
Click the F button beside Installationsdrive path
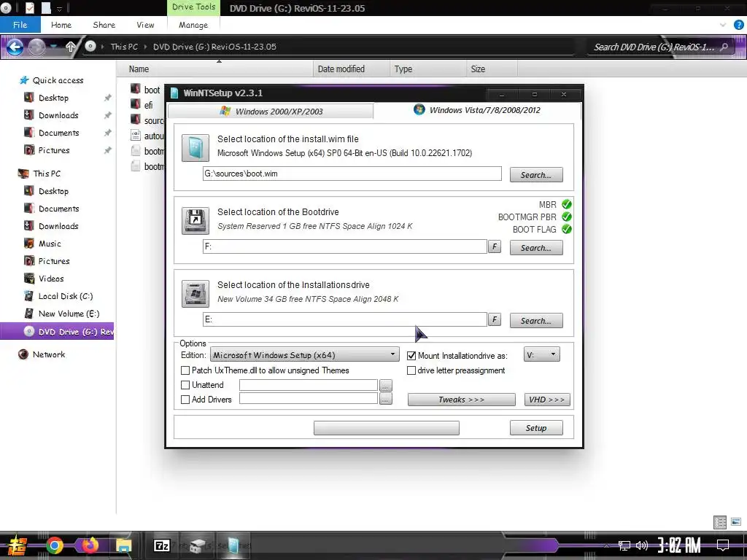[x=495, y=319]
